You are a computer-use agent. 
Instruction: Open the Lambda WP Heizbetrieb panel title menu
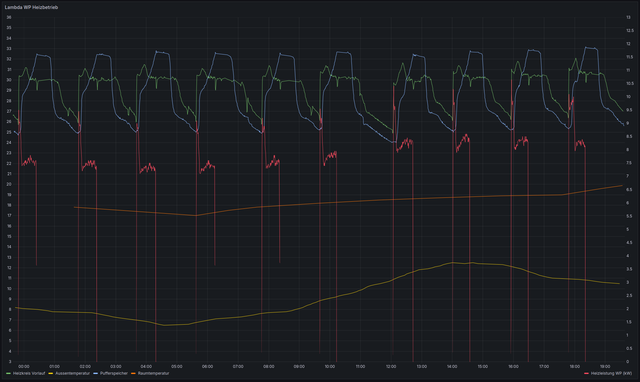coord(31,7)
